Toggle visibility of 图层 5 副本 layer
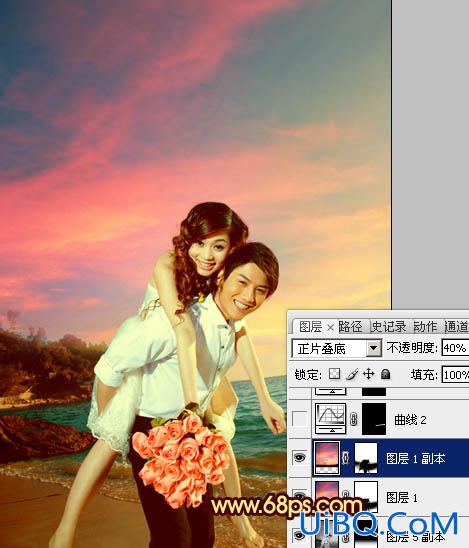The height and width of the screenshot is (548, 469). click(300, 535)
